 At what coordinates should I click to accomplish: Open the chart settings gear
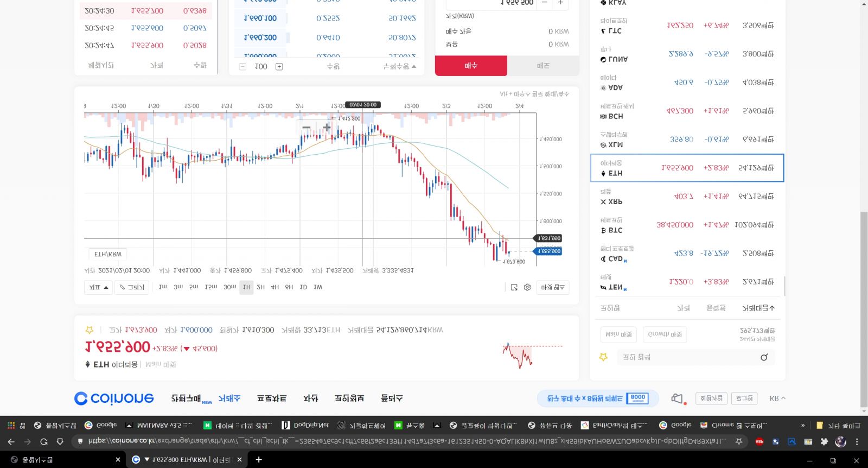pyautogui.click(x=527, y=287)
